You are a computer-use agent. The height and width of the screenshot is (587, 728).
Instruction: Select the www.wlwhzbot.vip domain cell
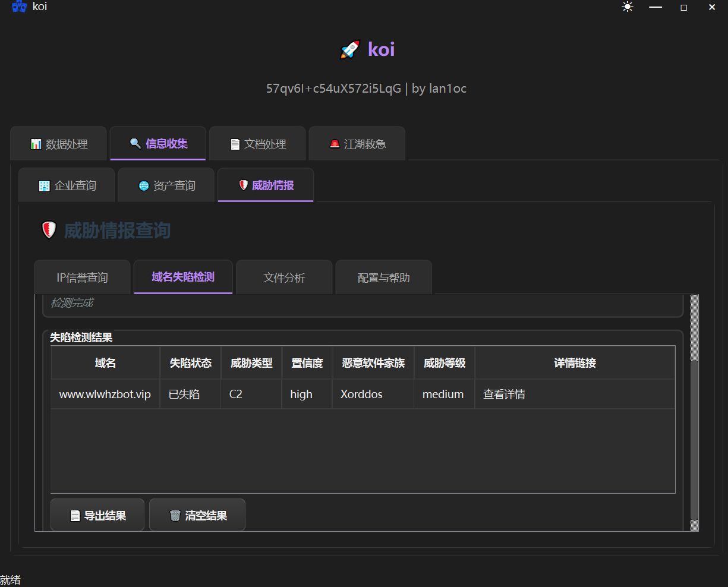pyautogui.click(x=105, y=395)
